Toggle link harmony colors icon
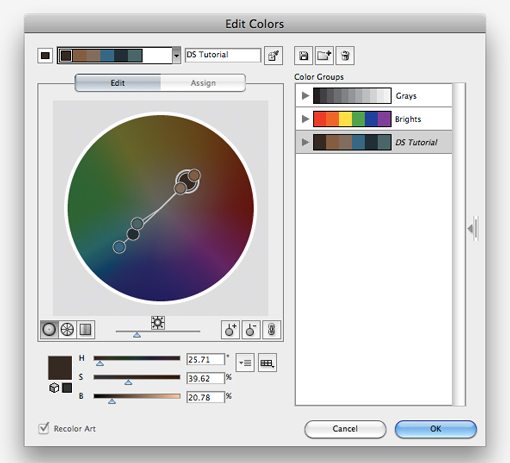The height and width of the screenshot is (463, 510). click(x=271, y=330)
